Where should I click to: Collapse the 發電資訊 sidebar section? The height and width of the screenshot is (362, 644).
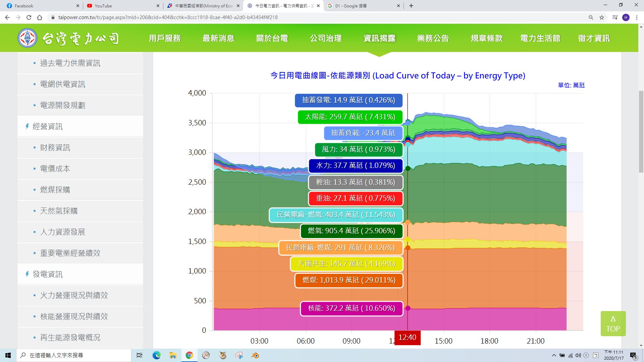point(80,274)
